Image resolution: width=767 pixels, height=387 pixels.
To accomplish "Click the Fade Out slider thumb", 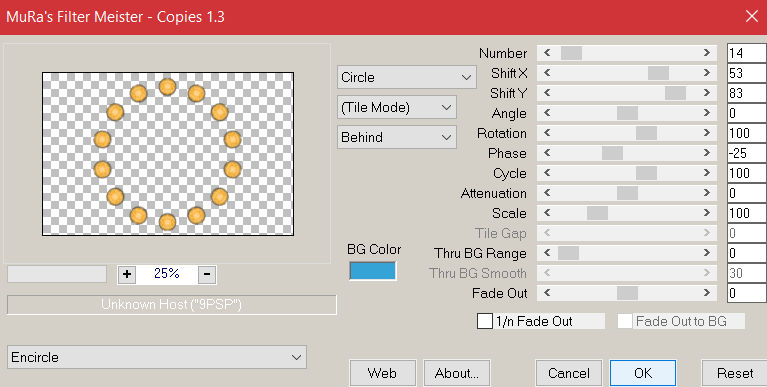I will tap(628, 293).
